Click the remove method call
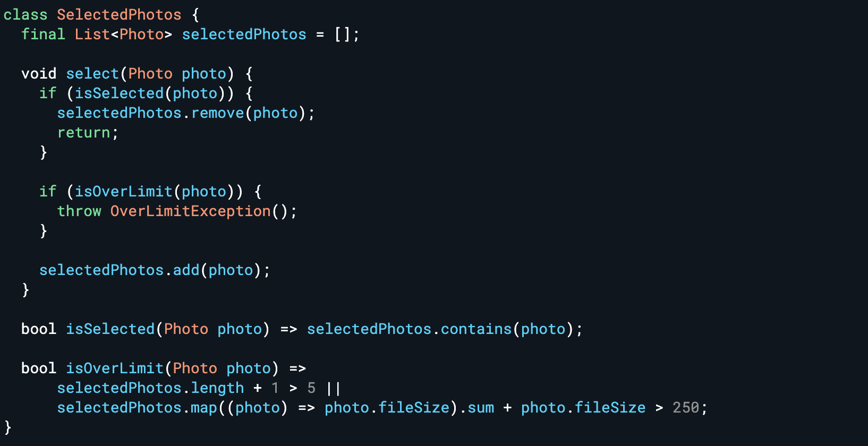868x446 pixels. pyautogui.click(x=217, y=113)
